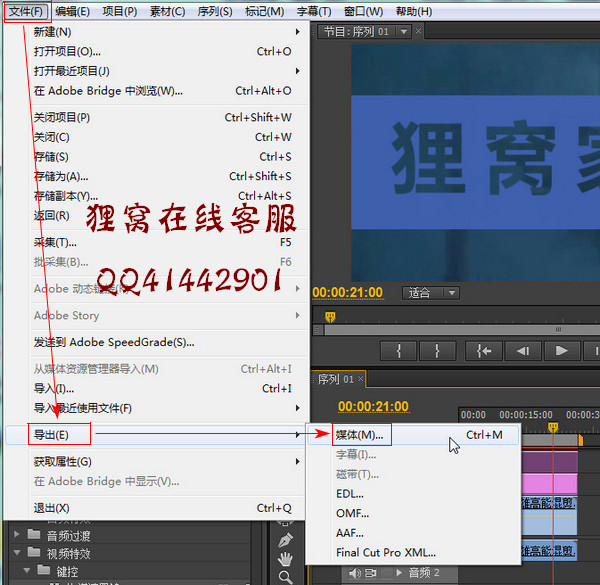Viewport: 600px width, 585px height.
Task: Expand the 音频 2 track
Action: point(399,572)
